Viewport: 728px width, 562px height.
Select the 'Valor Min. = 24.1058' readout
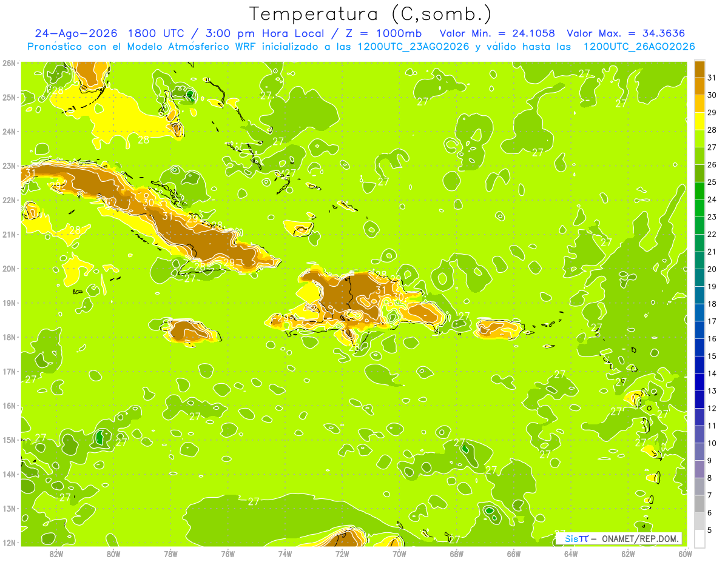point(497,33)
